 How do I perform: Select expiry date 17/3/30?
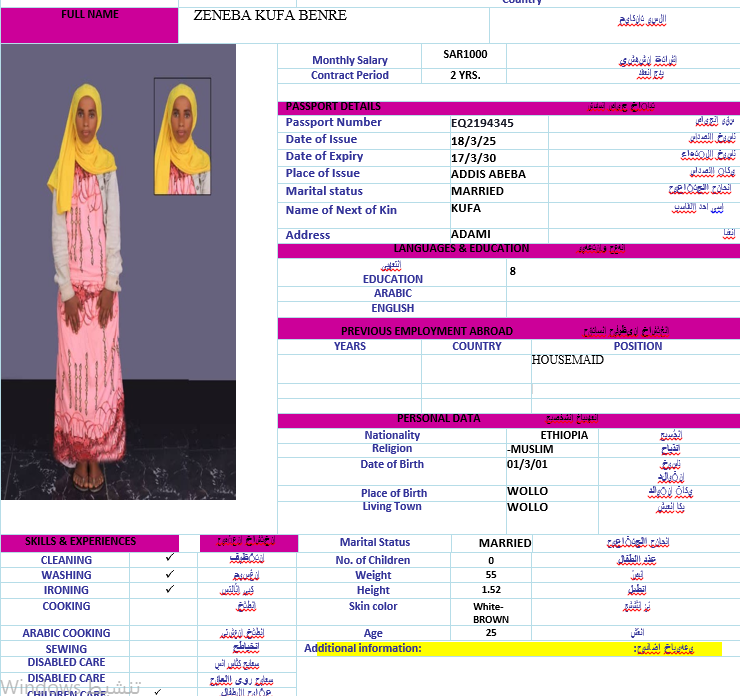point(473,158)
